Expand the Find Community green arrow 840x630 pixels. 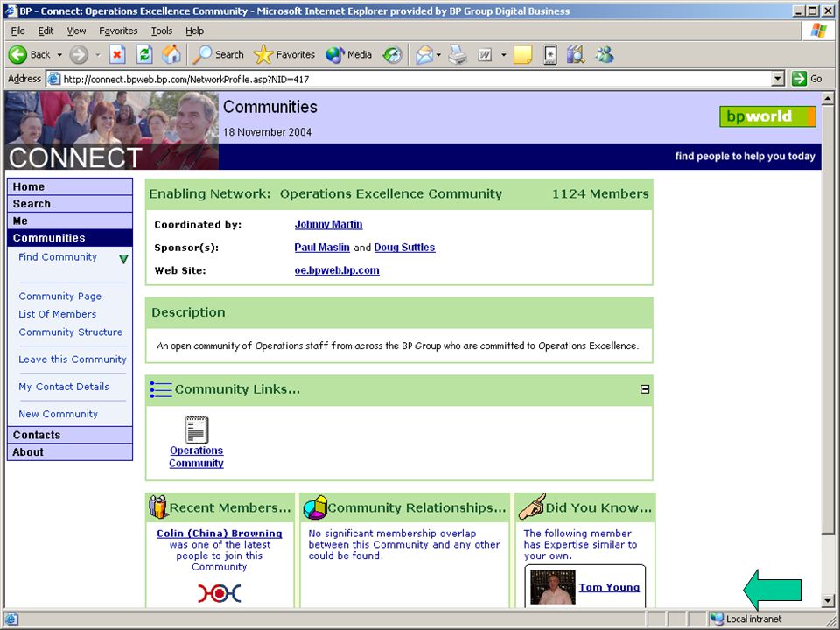coord(123,259)
